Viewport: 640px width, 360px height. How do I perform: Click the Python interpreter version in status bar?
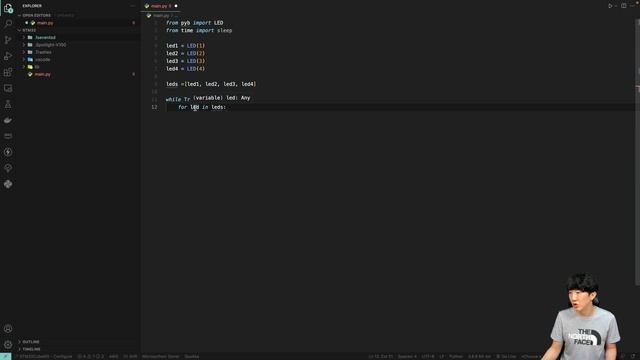coord(479,356)
